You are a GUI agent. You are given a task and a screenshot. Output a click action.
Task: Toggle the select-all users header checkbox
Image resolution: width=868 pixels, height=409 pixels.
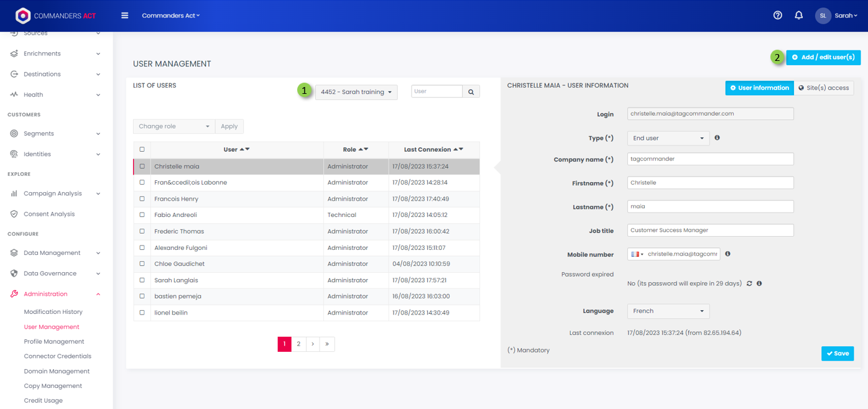coord(142,149)
